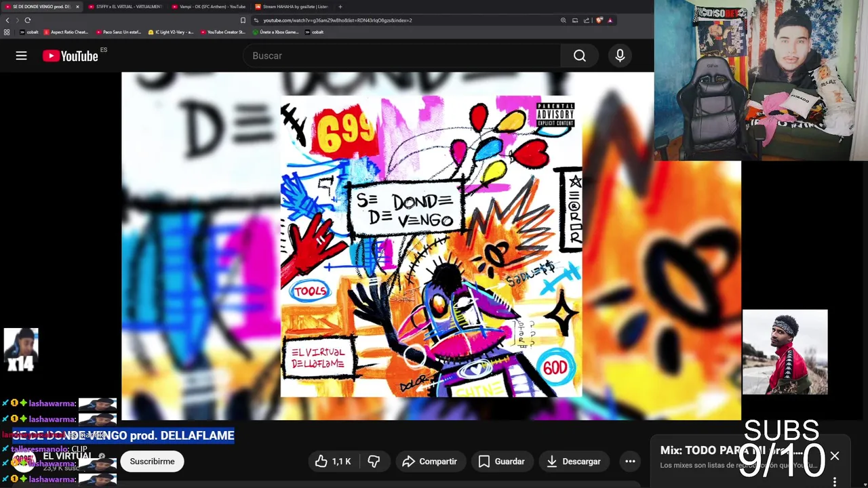Image resolution: width=868 pixels, height=488 pixels.
Task: Close the Mix playlist panel
Action: pos(835,456)
